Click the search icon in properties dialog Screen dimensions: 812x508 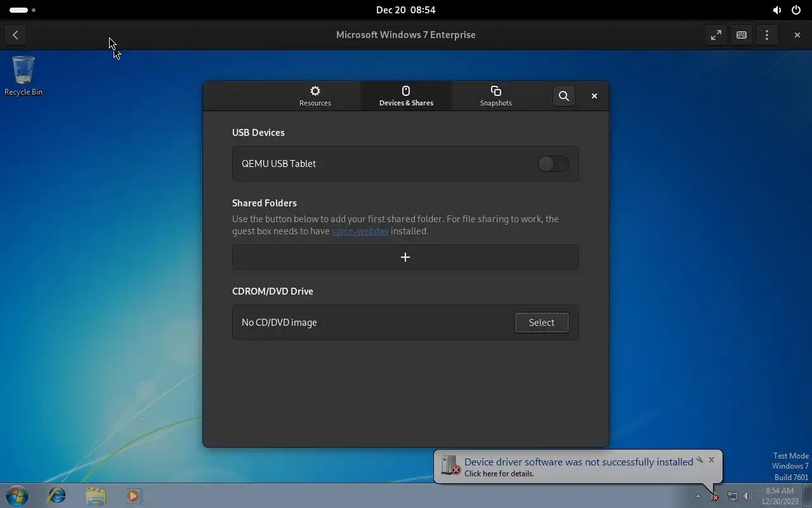pyautogui.click(x=563, y=96)
